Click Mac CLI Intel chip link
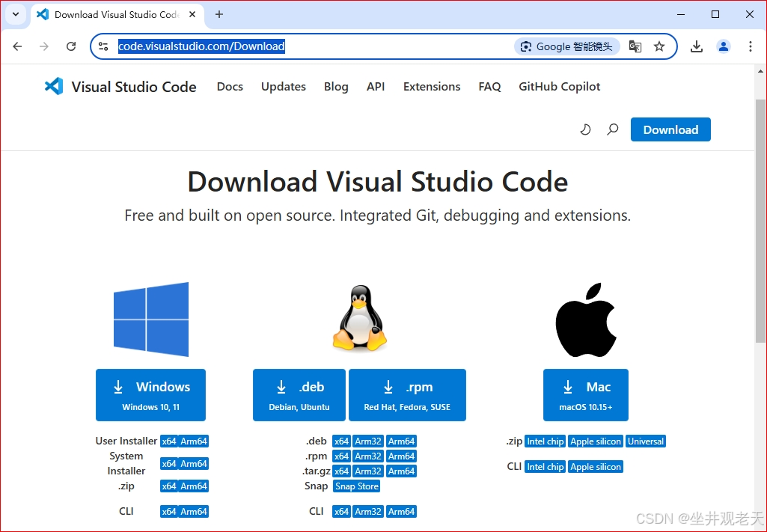767x532 pixels. [x=545, y=466]
